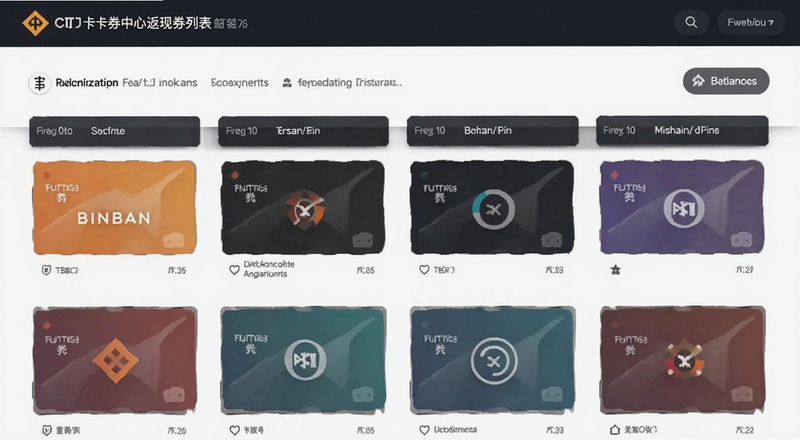Image resolution: width=800 pixels, height=440 pixels.
Task: Click the Balanoes button
Action: click(x=726, y=81)
